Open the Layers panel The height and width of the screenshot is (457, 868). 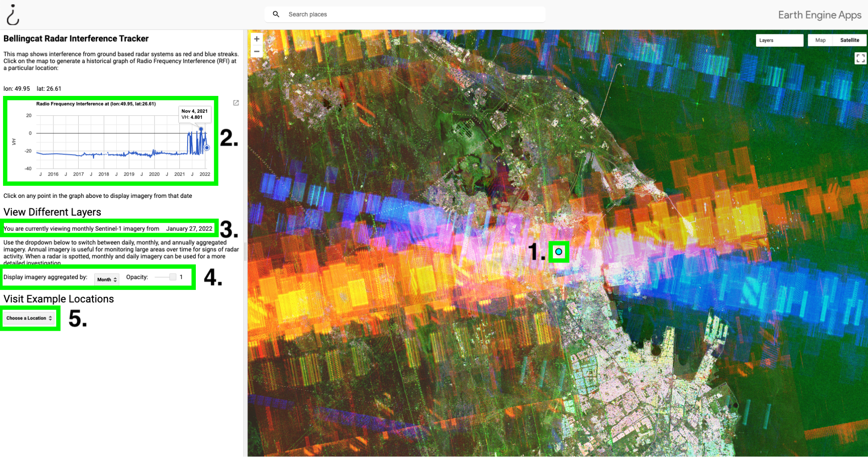pyautogui.click(x=779, y=40)
